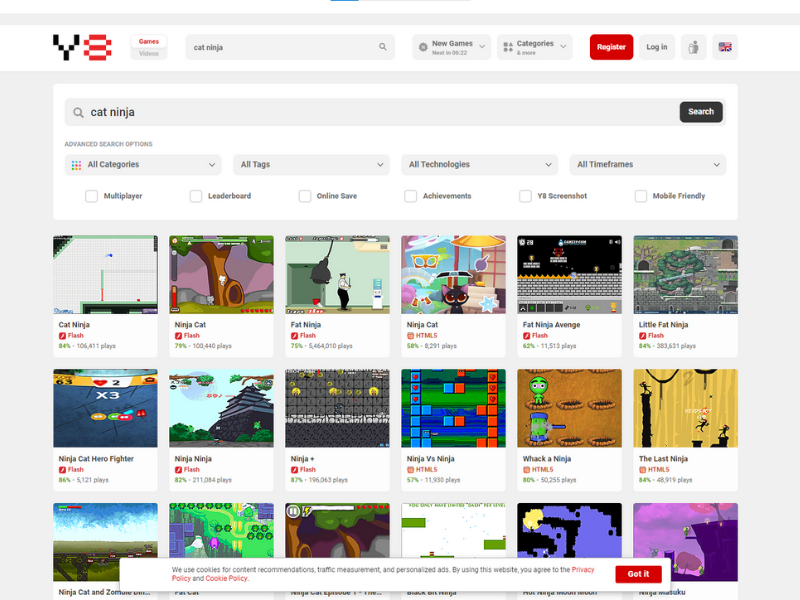Open the Ninja + game thumbnail

[337, 408]
